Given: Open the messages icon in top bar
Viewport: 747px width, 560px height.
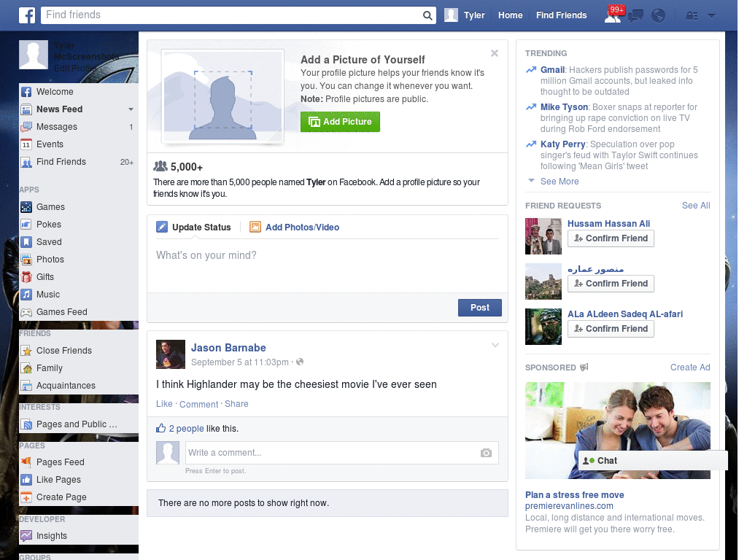Looking at the screenshot, I should pos(635,16).
